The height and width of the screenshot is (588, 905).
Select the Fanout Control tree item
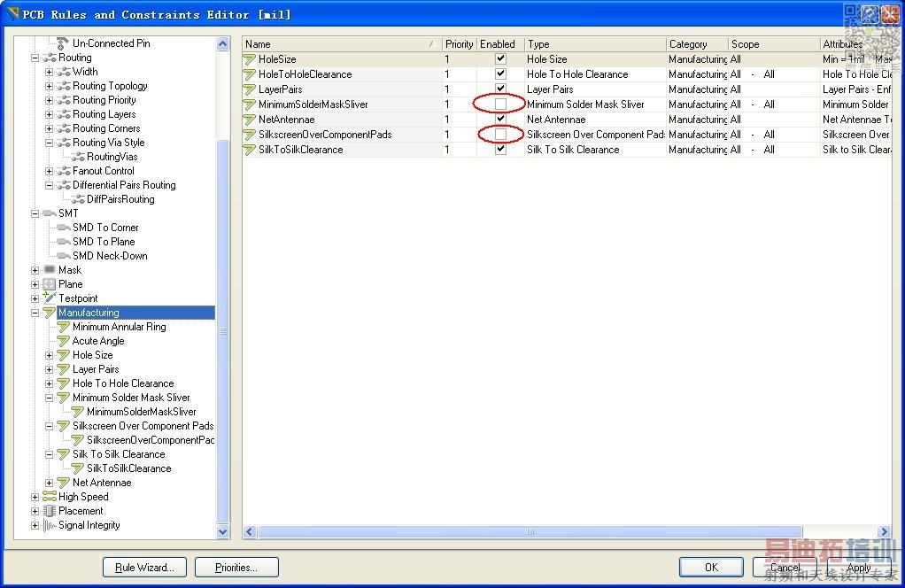point(104,171)
